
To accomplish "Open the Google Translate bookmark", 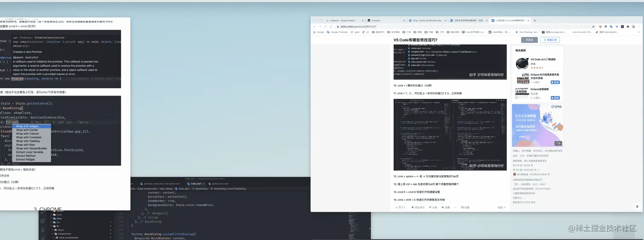I will pyautogui.click(x=337, y=32).
